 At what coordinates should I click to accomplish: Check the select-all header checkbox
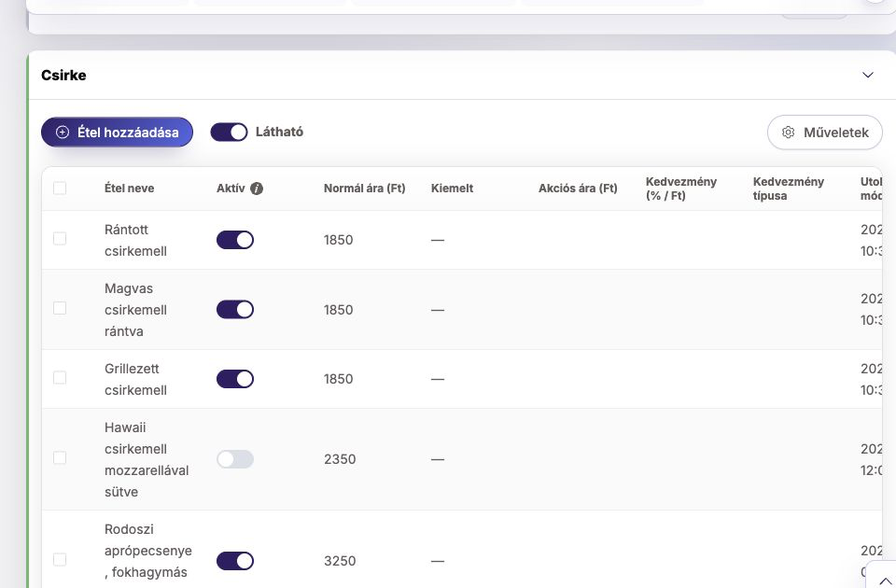pos(60,188)
